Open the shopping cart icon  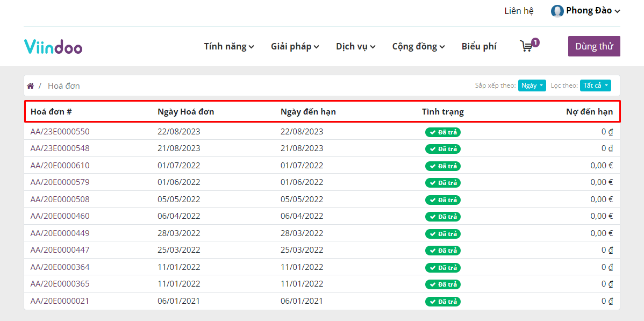[x=528, y=45]
